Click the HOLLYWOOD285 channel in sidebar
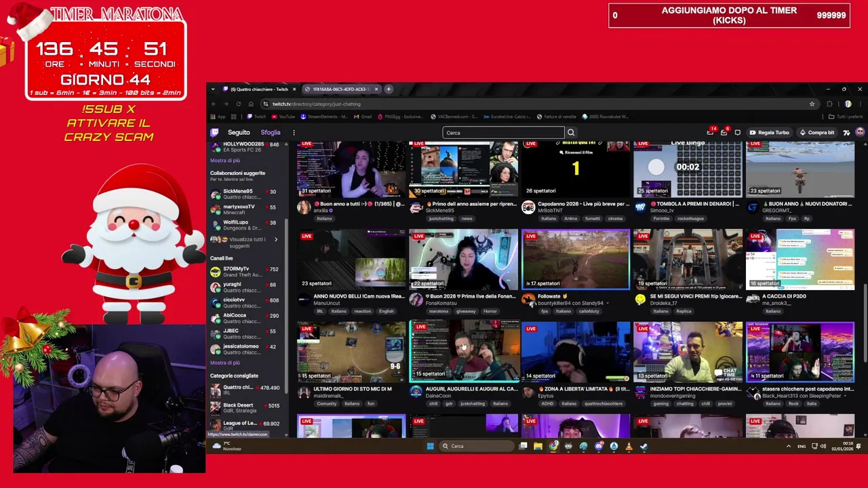Image resolution: width=868 pixels, height=488 pixels. point(244,146)
